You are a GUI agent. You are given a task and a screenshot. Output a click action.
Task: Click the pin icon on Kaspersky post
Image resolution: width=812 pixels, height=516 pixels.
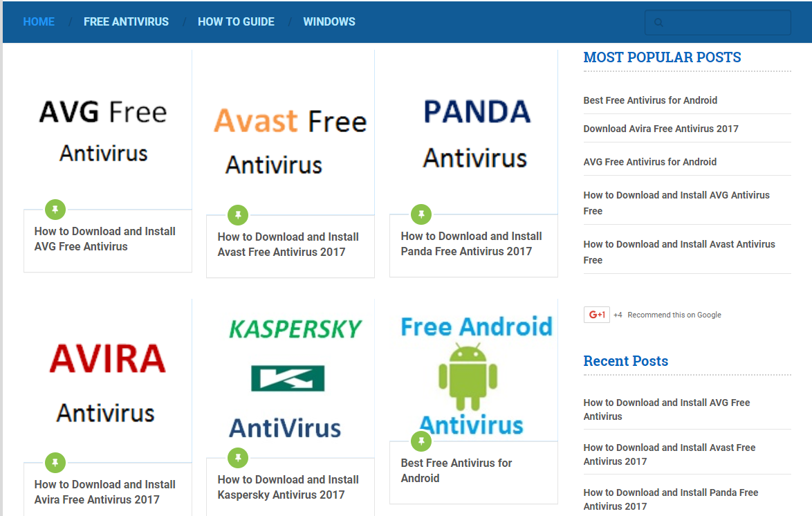[x=238, y=457]
